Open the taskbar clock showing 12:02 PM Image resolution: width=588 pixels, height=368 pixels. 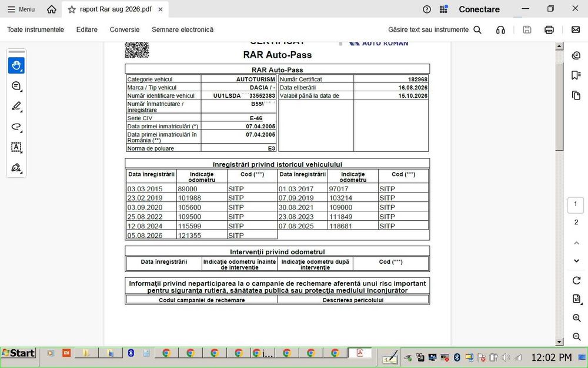point(552,357)
